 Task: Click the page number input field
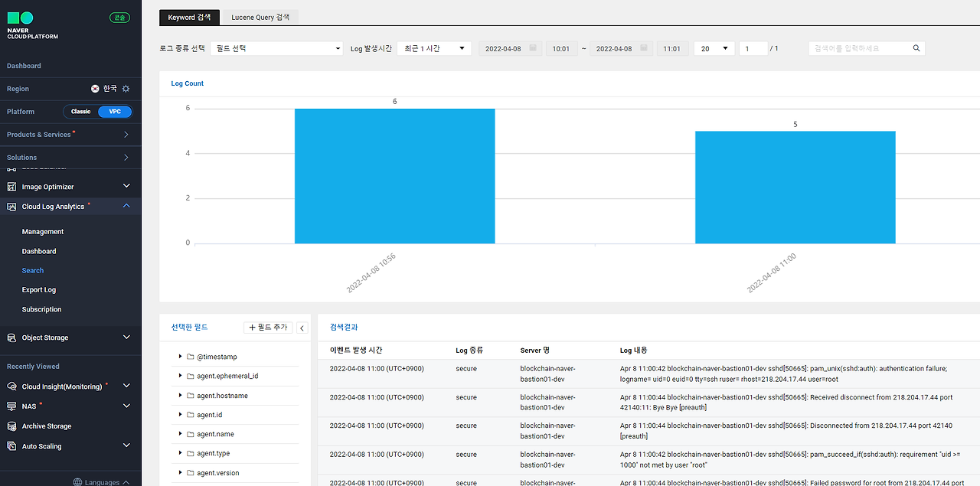tap(753, 48)
